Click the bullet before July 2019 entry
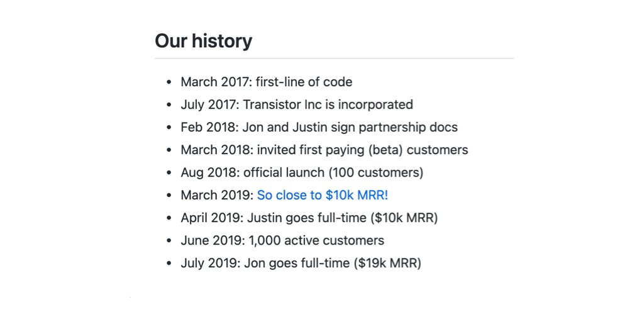This screenshot has height=322, width=644. (x=169, y=264)
